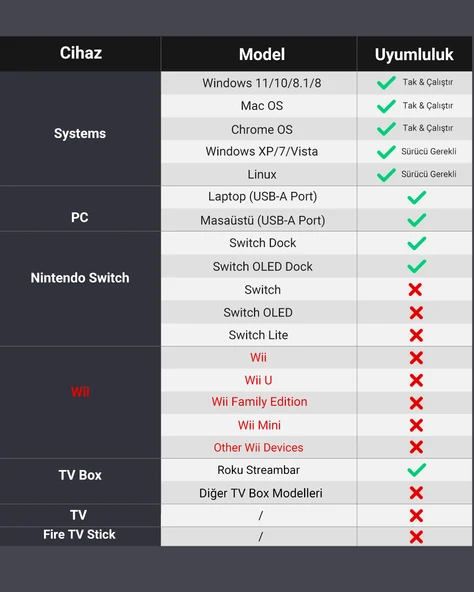Click the Cihaz column header
474x592 pixels.
pyautogui.click(x=80, y=53)
